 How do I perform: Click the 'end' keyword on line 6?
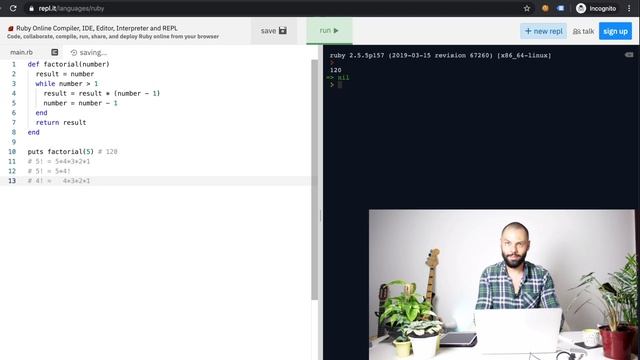click(x=41, y=113)
